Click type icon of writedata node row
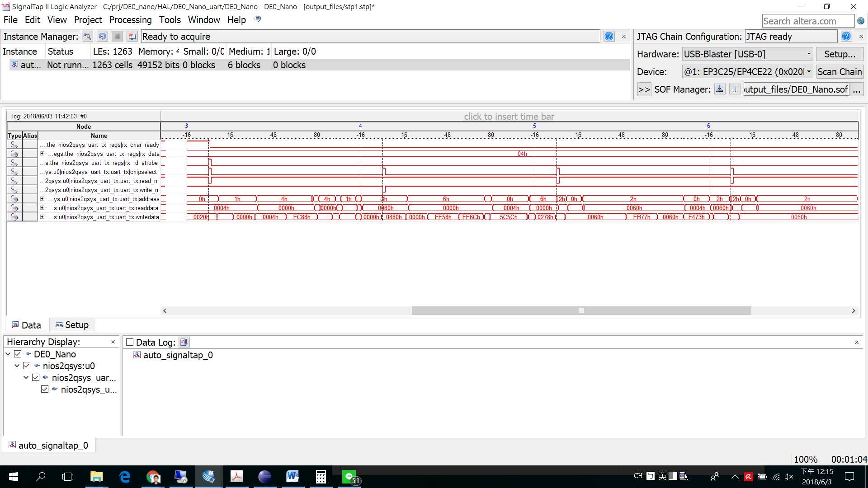This screenshot has height=488, width=868. pyautogui.click(x=14, y=217)
